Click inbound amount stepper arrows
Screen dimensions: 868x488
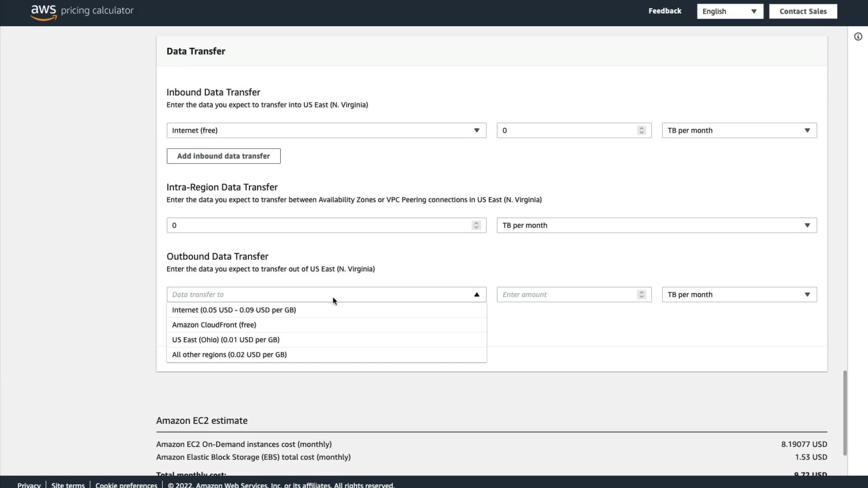point(641,131)
